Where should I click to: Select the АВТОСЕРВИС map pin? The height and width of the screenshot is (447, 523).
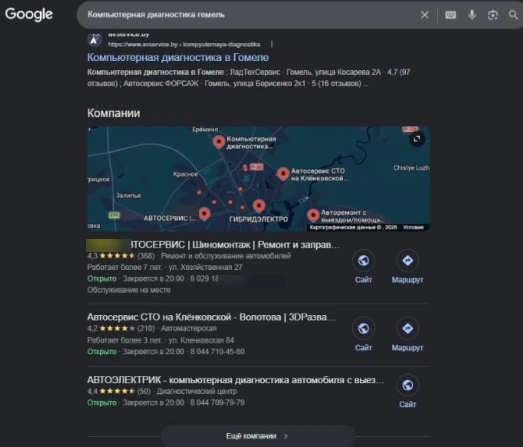point(204,213)
